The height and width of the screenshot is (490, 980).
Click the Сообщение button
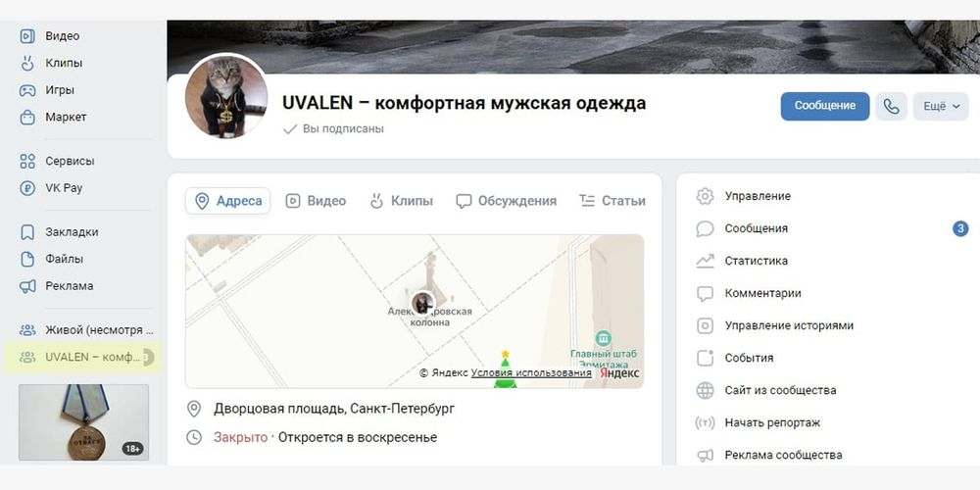point(824,106)
